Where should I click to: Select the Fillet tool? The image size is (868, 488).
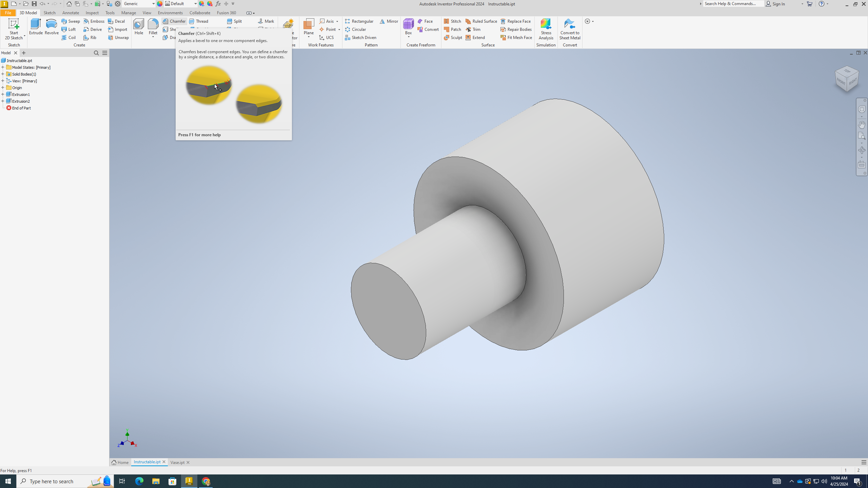click(x=153, y=27)
